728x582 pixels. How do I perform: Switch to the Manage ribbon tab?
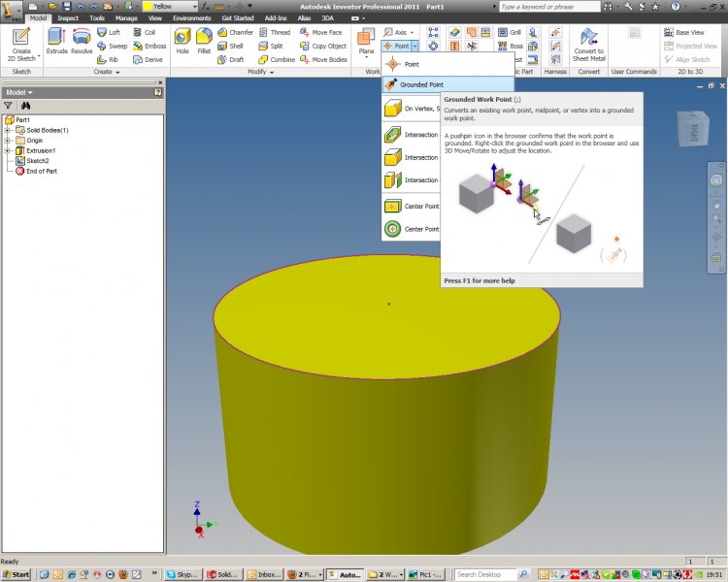pyautogui.click(x=126, y=18)
